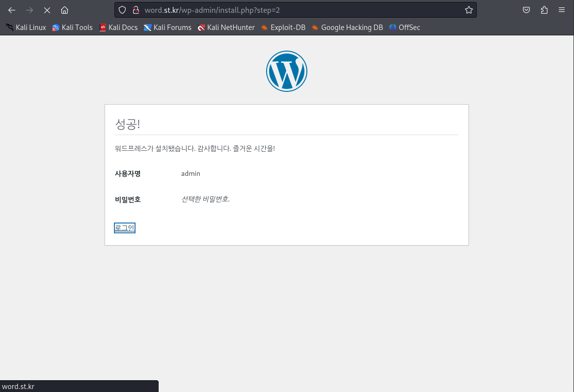
Task: Click the 사용자명 label
Action: [x=128, y=174]
